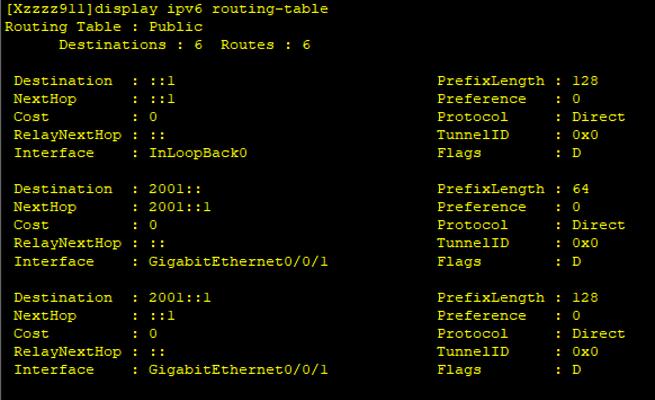This screenshot has width=655, height=400.
Task: Click the Destination 2001::1 in third entry
Action: click(180, 297)
